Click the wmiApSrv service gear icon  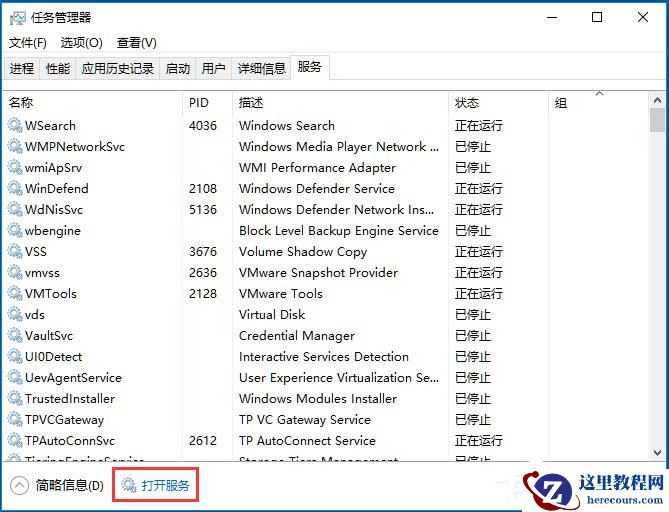(x=15, y=167)
